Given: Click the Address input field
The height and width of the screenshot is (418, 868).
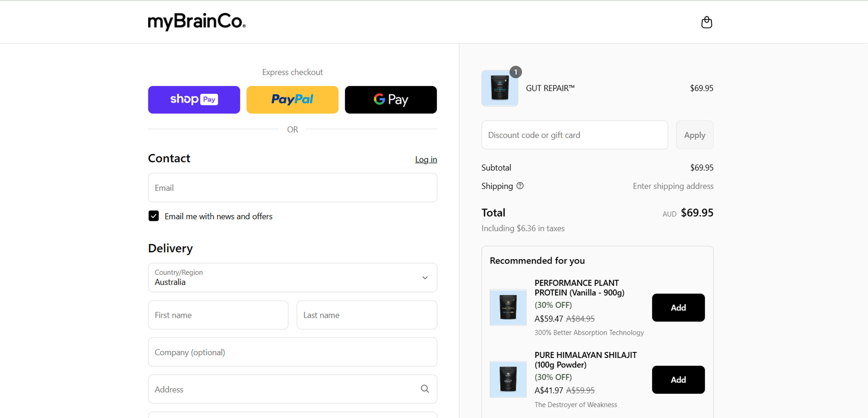Looking at the screenshot, I should [292, 389].
